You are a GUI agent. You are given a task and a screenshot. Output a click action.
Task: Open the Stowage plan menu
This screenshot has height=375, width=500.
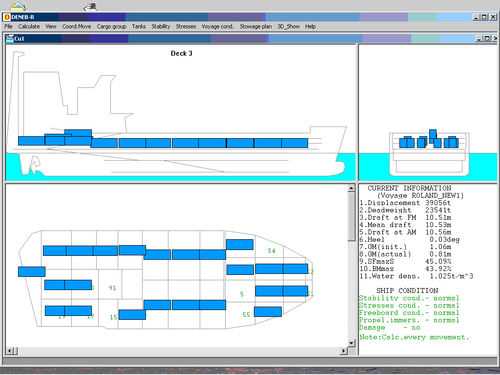[x=256, y=26]
